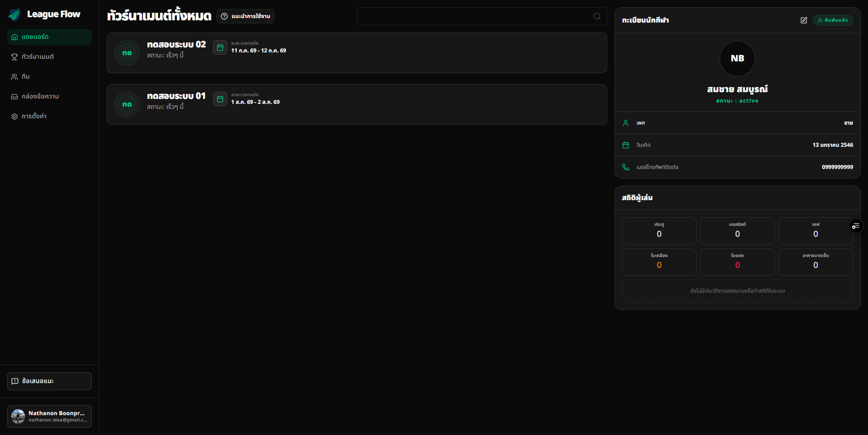Screen dimensions: 868x435
Task: Click the floating filter icon button
Action: pyautogui.click(x=856, y=226)
